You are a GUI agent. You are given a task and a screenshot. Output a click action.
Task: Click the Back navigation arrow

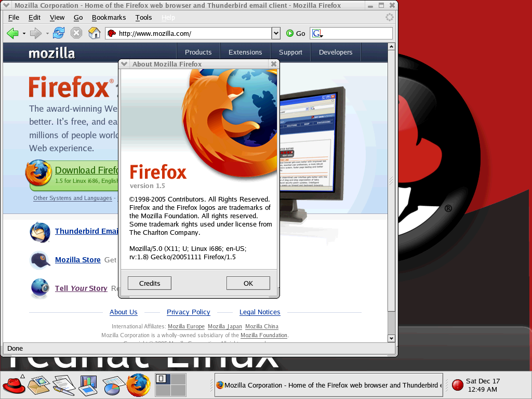[13, 33]
